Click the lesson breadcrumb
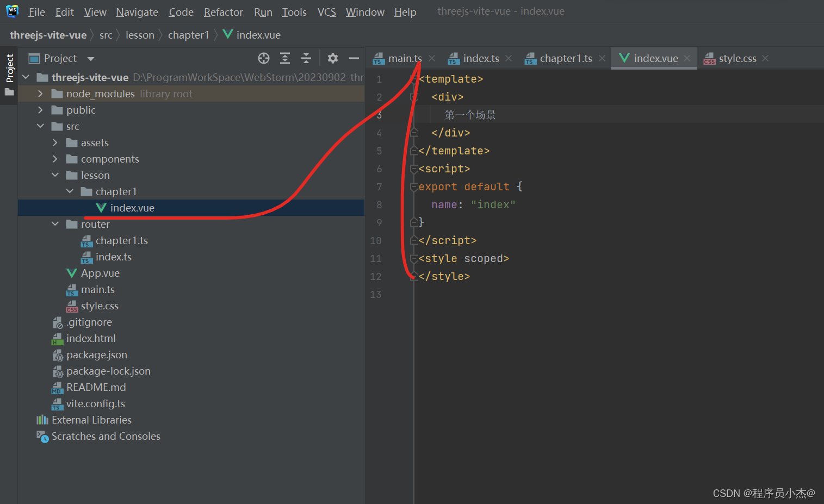The width and height of the screenshot is (824, 504). [x=140, y=35]
